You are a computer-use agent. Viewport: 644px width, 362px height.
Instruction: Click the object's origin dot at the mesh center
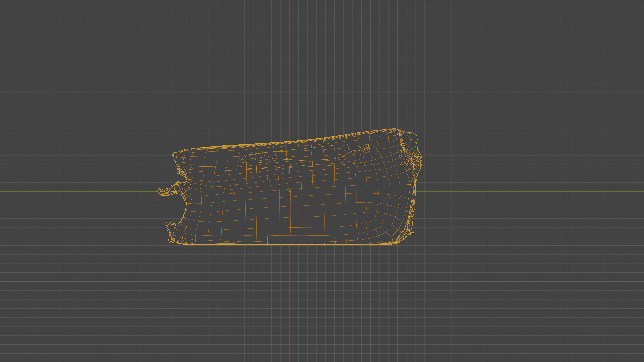(x=289, y=191)
